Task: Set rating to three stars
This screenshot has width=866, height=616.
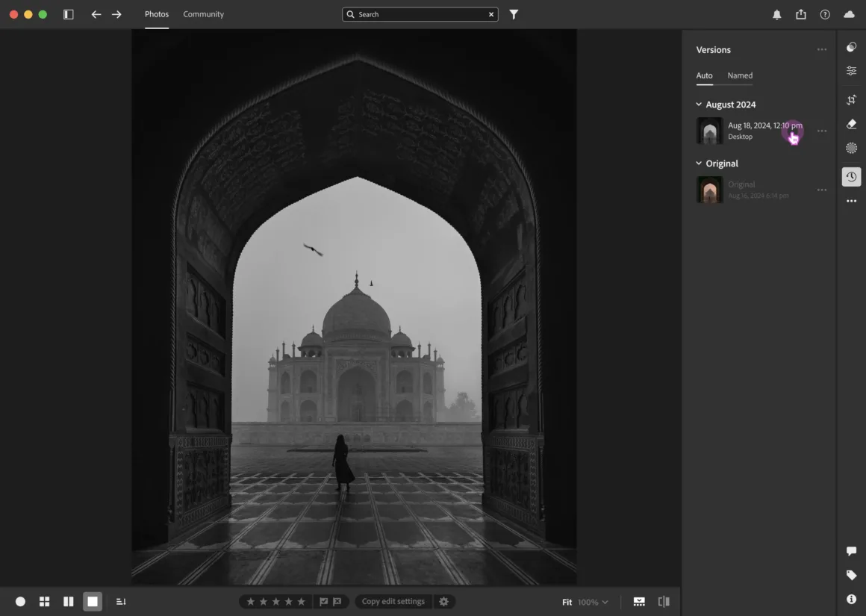Action: coord(276,602)
